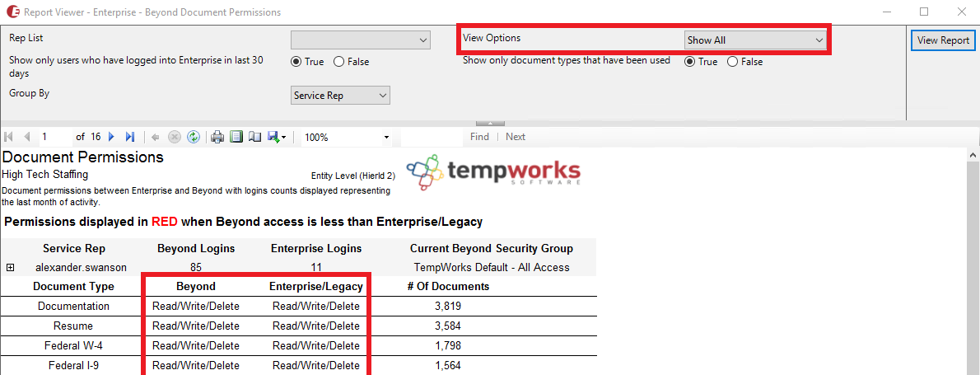
Task: Close the Report Viewer window
Action: pyautogui.click(x=962, y=12)
